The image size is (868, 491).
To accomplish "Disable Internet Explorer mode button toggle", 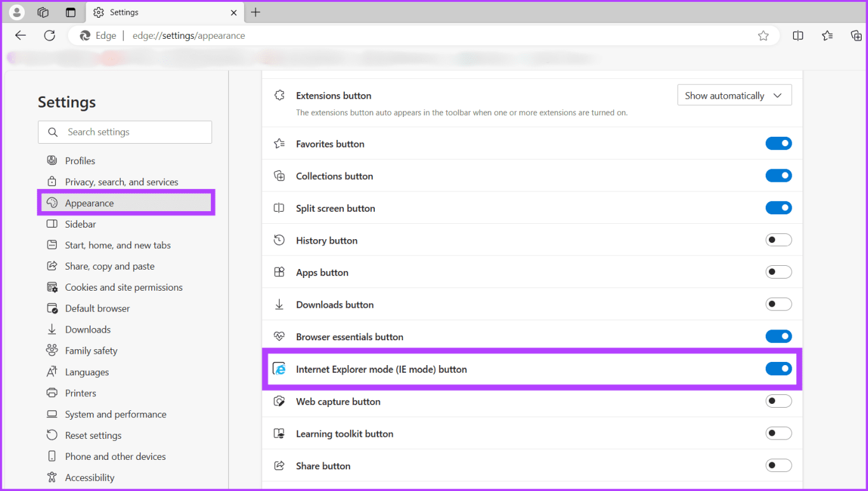I will tap(778, 369).
